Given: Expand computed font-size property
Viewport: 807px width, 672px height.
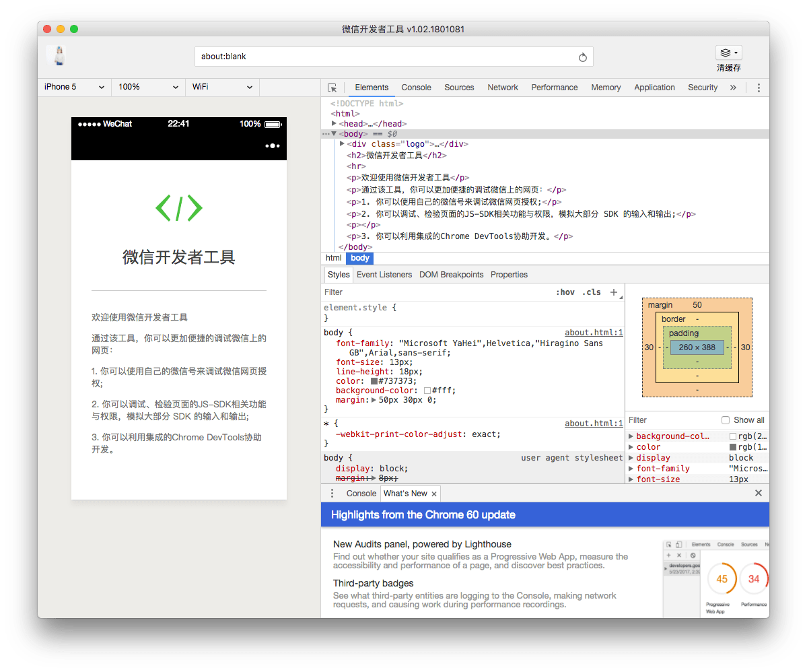Looking at the screenshot, I should (x=631, y=479).
